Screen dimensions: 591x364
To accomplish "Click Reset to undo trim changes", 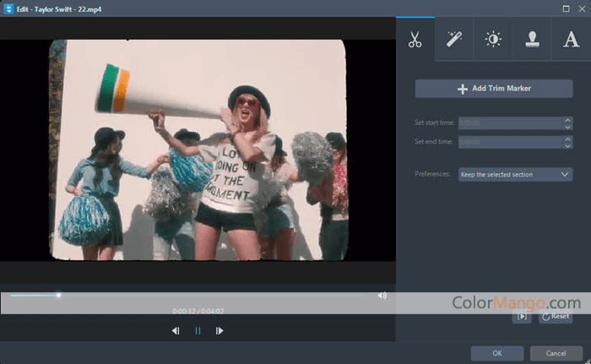I will tap(556, 316).
